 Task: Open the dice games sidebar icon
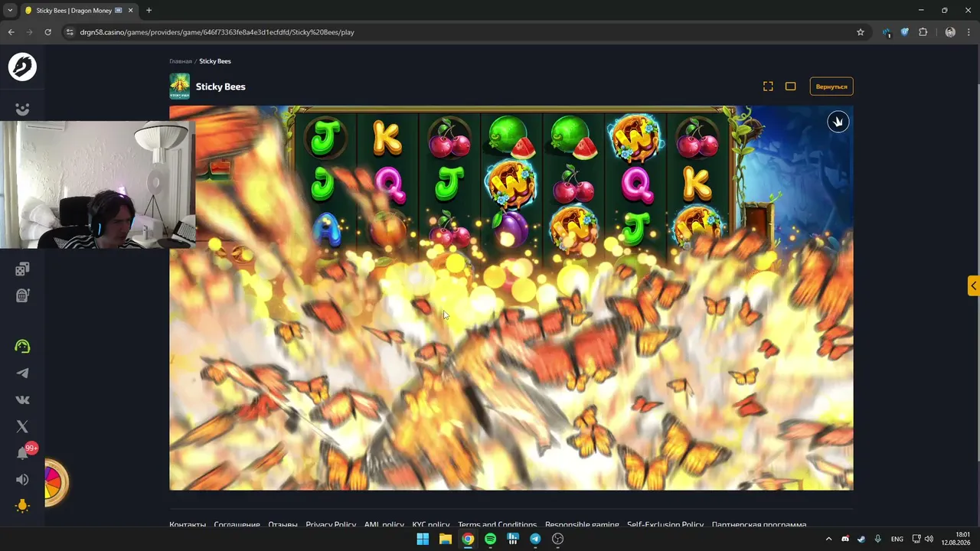pos(22,269)
